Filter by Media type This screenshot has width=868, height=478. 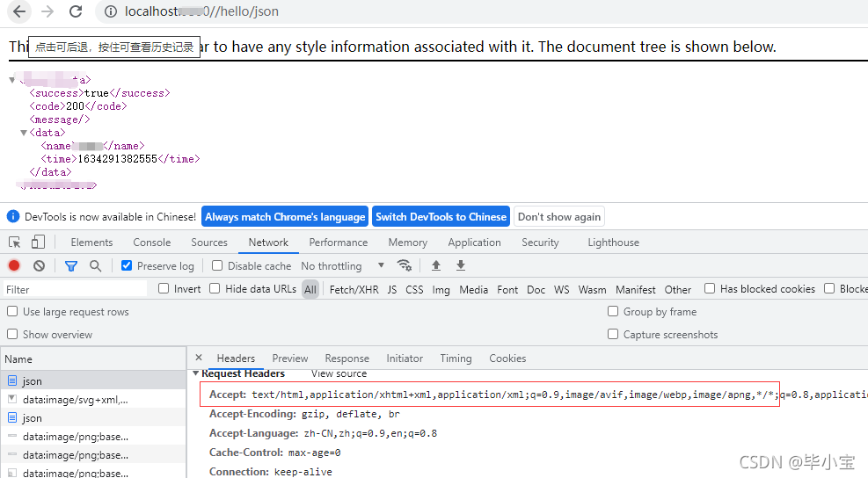point(474,289)
